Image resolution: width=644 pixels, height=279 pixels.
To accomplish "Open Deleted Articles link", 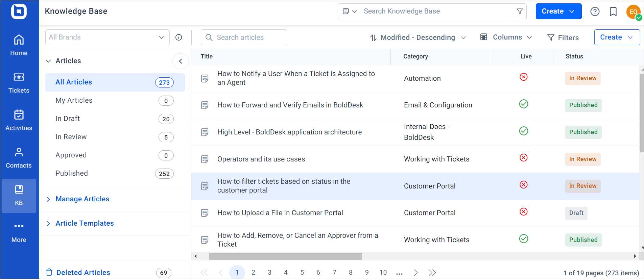I will coord(83,273).
